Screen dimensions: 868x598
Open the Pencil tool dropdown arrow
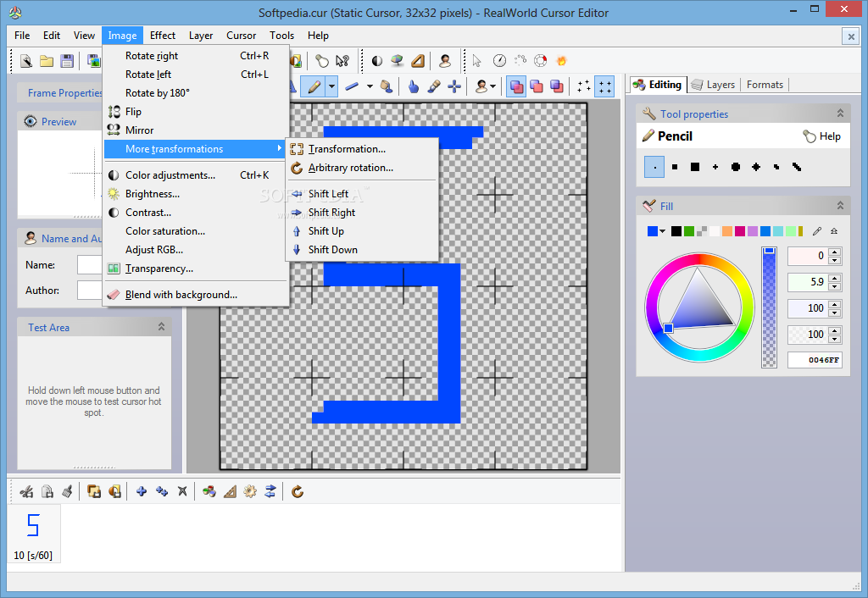[x=331, y=87]
